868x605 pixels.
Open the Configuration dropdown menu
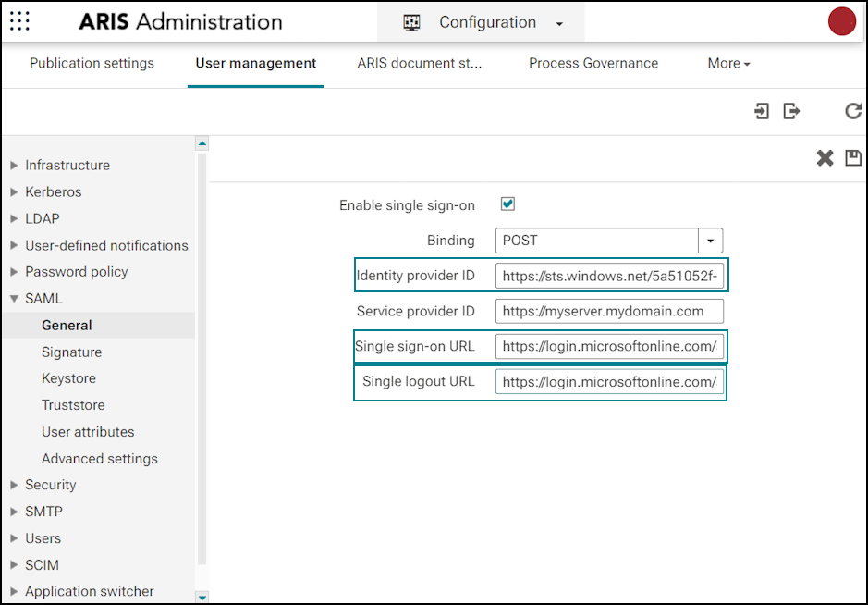[x=481, y=22]
